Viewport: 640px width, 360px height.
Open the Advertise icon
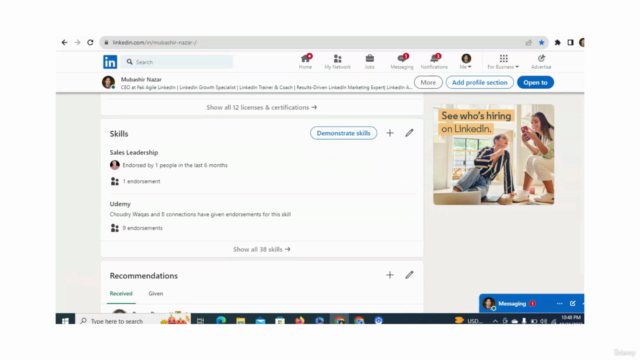[x=541, y=61]
